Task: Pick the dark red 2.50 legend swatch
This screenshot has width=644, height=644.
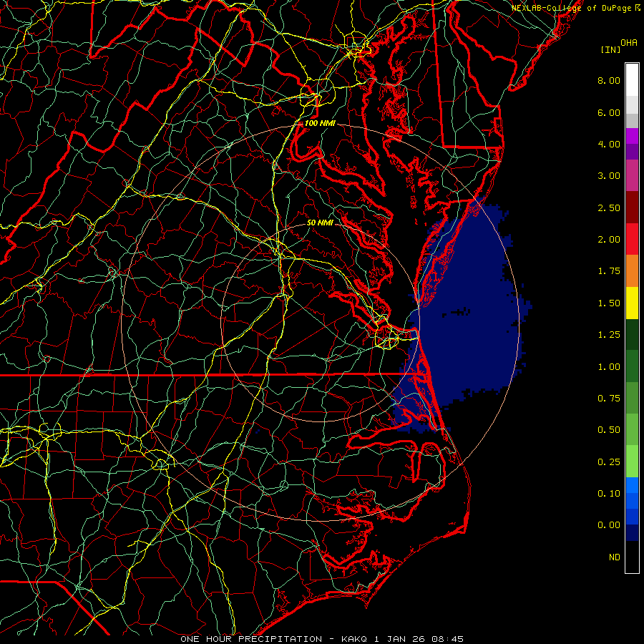Action: (x=632, y=208)
